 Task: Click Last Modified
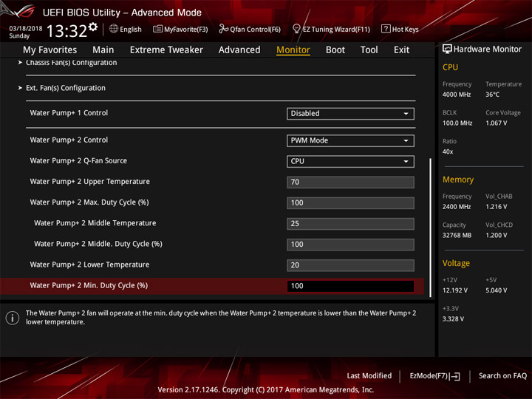point(369,375)
